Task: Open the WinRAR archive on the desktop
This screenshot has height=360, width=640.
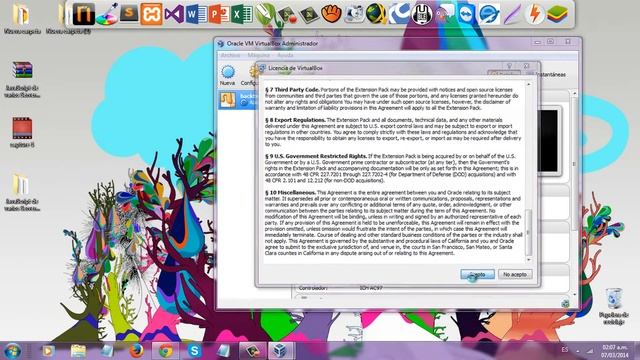Action: tap(22, 71)
